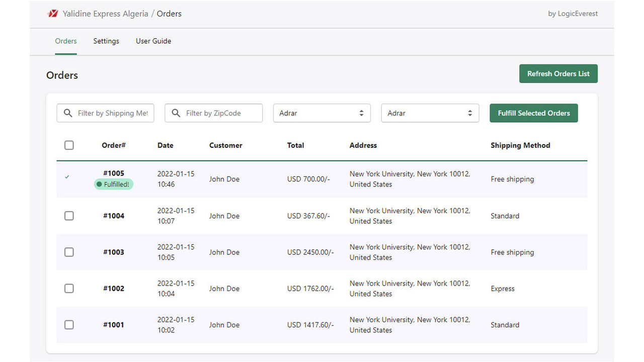This screenshot has width=644, height=362.
Task: Click order number #1003
Action: [114, 252]
